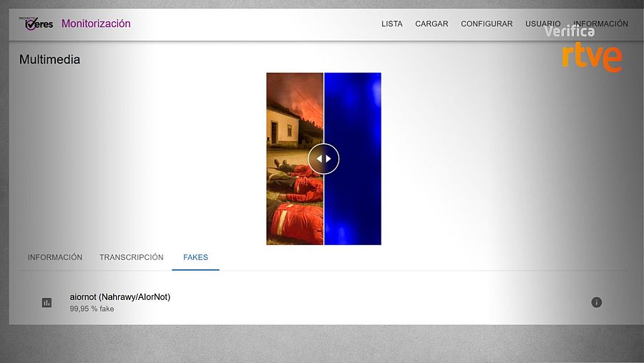Select USUARIO in the top navigation

tap(542, 24)
